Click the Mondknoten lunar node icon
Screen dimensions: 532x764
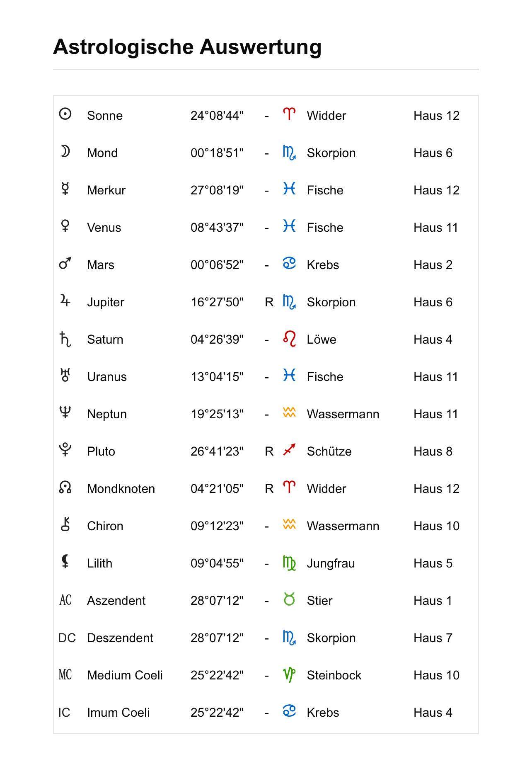tap(65, 488)
